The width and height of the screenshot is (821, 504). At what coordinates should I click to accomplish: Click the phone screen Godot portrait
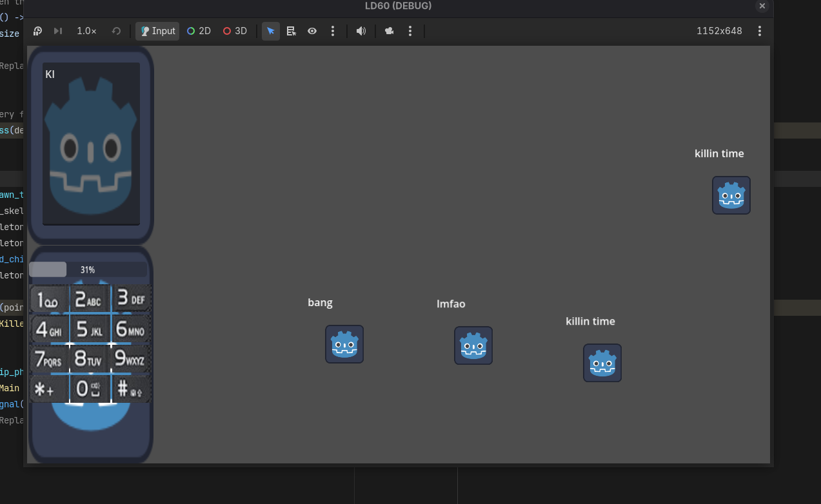click(91, 147)
